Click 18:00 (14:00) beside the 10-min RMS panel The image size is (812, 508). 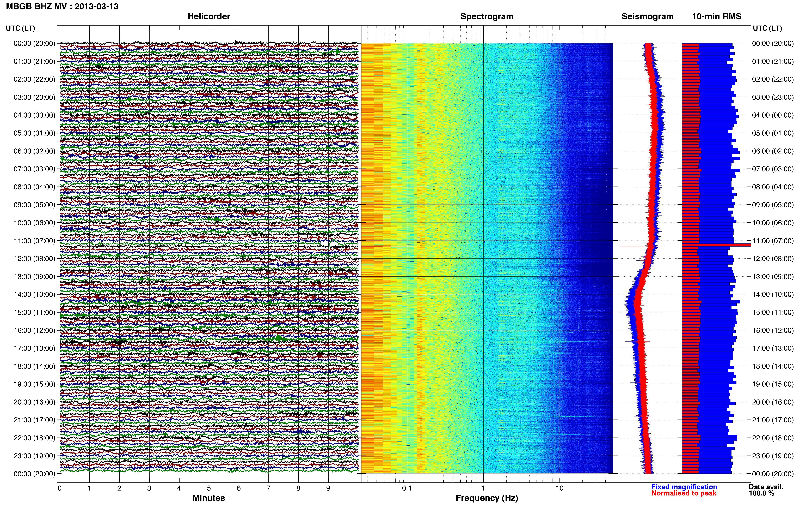[x=773, y=366]
